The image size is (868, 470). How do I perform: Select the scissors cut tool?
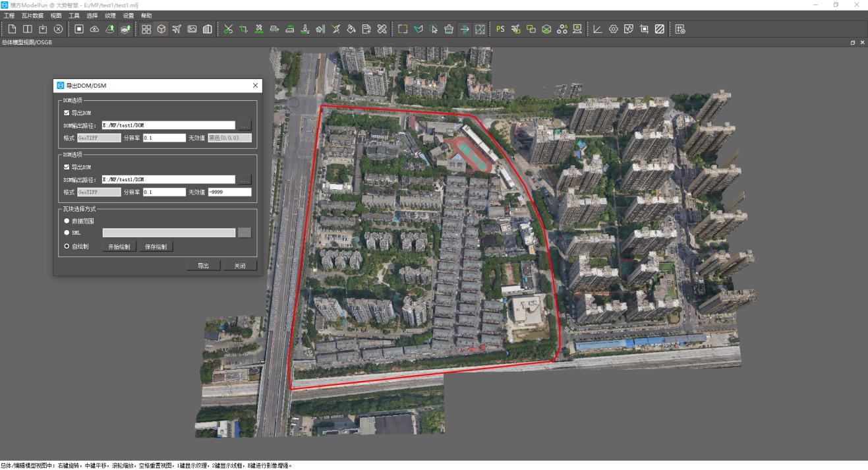228,29
